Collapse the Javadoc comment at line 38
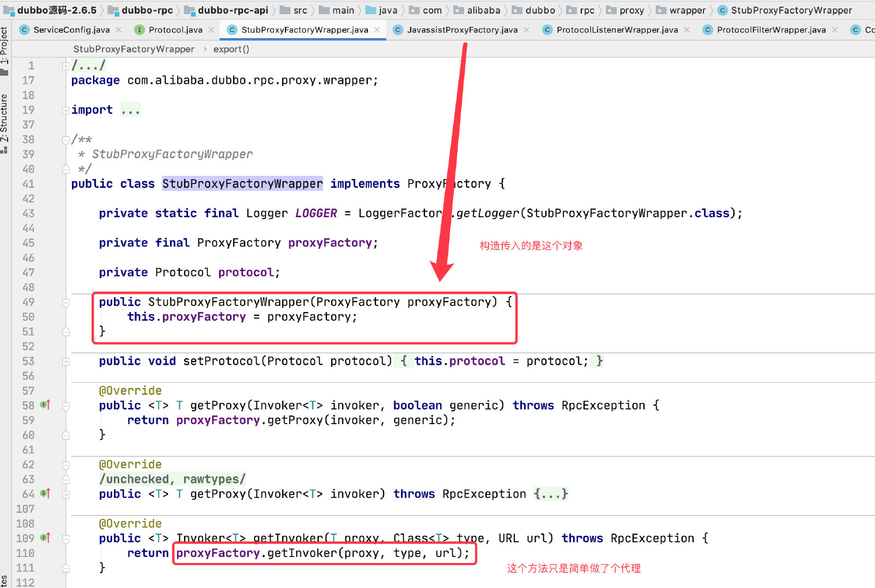 click(x=66, y=140)
